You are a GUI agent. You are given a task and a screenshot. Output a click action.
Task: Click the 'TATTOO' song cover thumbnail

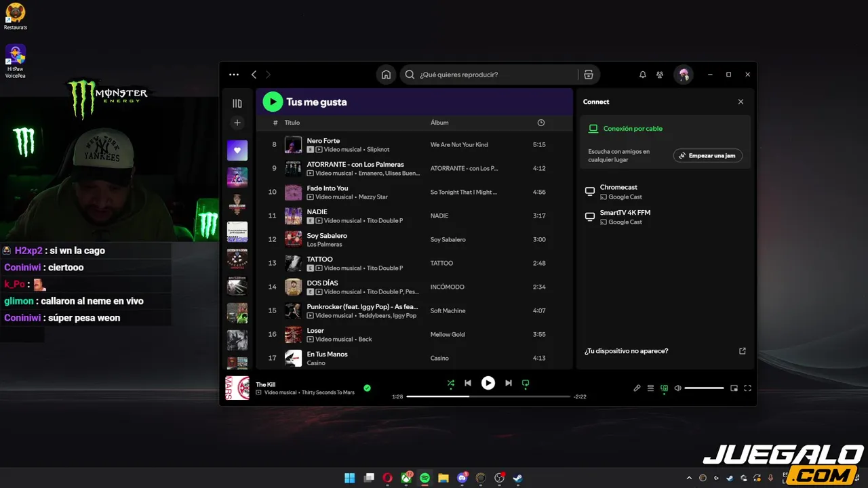[x=293, y=263]
